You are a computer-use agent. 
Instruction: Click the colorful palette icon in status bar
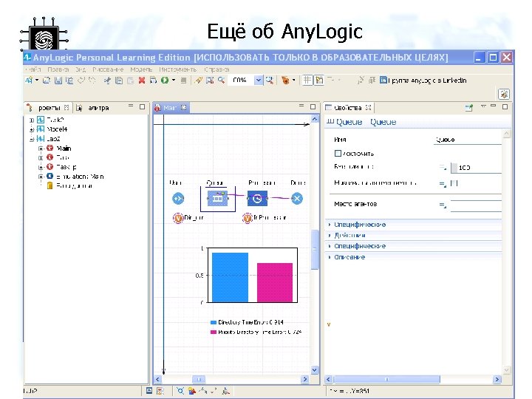[x=191, y=391]
